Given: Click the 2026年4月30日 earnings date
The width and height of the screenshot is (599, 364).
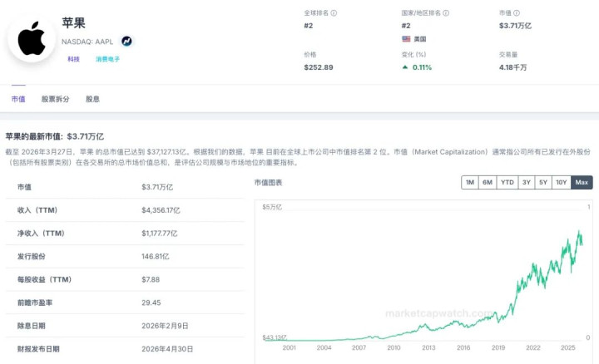Looking at the screenshot, I should (x=167, y=349).
